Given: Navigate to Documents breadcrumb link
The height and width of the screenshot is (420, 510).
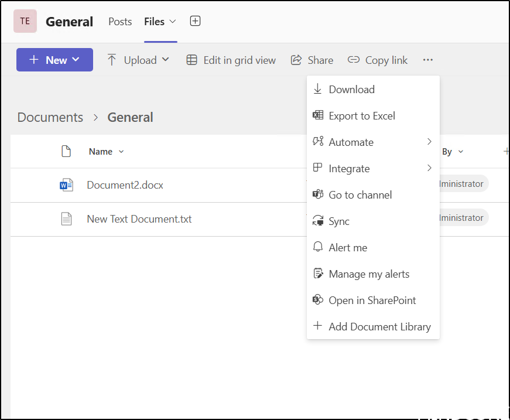Looking at the screenshot, I should pos(50,117).
